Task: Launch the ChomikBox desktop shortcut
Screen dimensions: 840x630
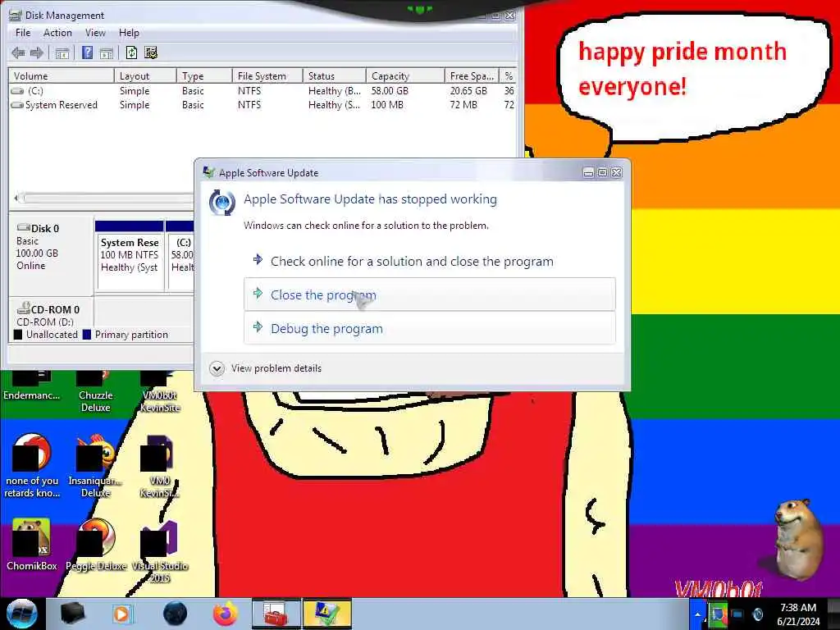Action: point(32,544)
